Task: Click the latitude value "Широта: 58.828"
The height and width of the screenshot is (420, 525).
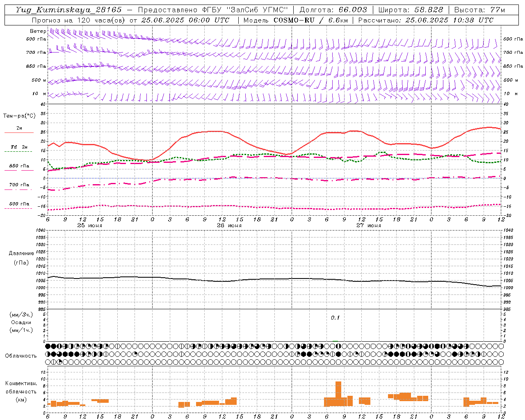Action: point(411,10)
